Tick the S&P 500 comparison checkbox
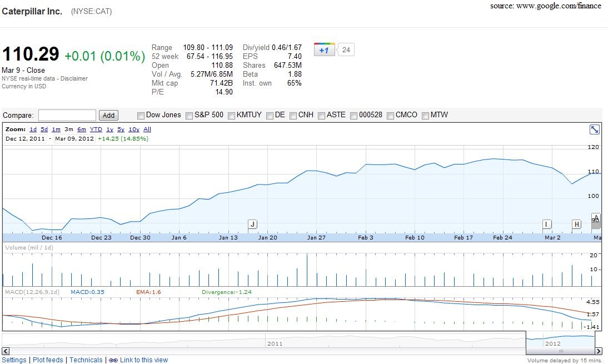 (x=189, y=116)
